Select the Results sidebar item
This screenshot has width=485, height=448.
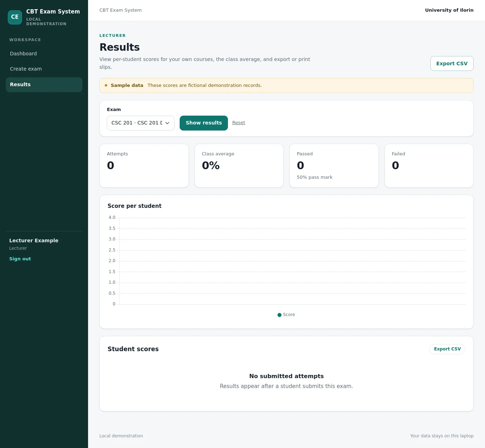click(44, 85)
